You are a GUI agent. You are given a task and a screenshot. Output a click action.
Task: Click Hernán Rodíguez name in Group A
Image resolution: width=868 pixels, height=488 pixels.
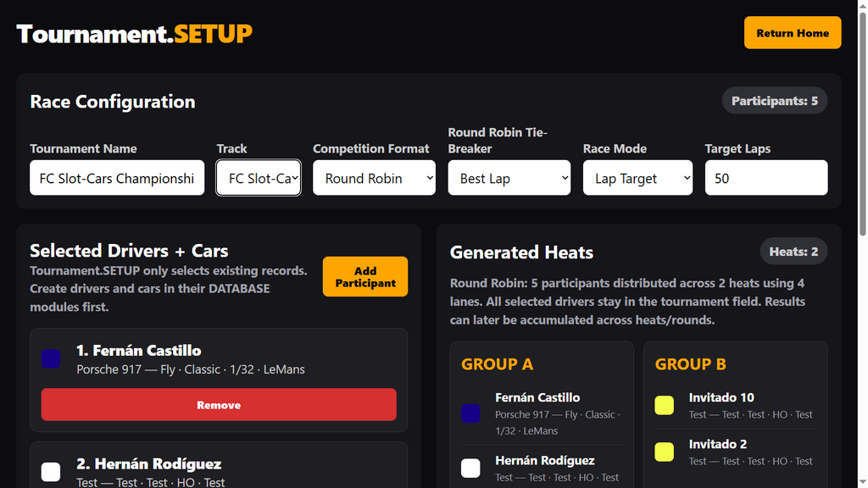[x=545, y=460]
